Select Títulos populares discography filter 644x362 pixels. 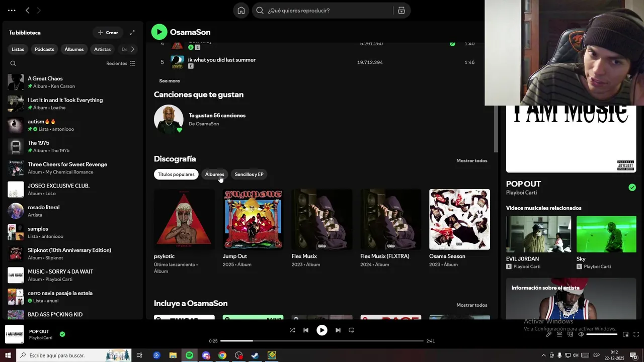click(176, 174)
